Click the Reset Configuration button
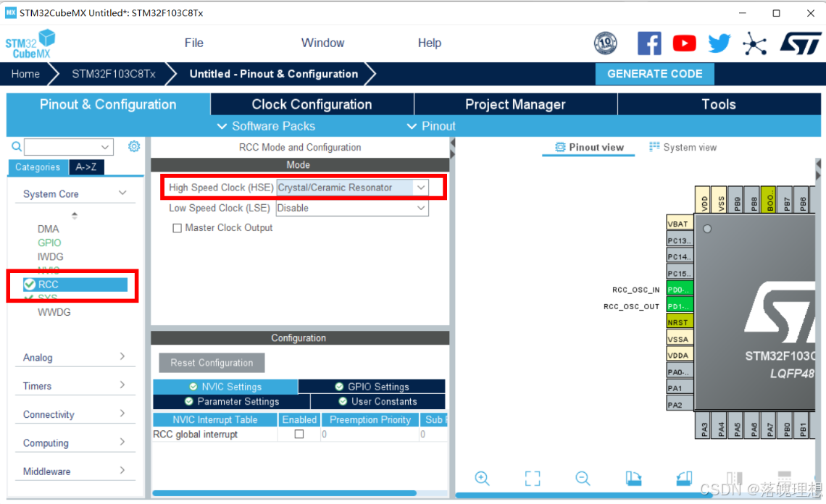The image size is (826, 504). pyautogui.click(x=212, y=362)
